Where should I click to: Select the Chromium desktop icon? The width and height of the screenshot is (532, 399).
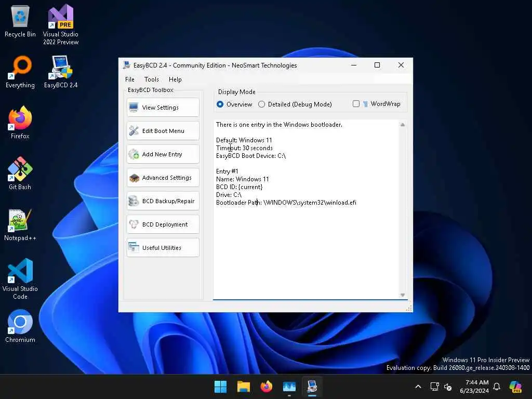pyautogui.click(x=20, y=326)
